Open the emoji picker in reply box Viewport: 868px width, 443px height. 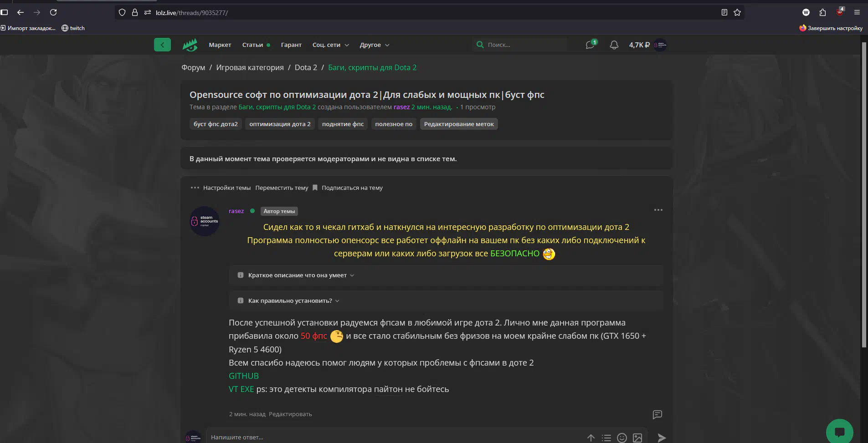tap(622, 438)
